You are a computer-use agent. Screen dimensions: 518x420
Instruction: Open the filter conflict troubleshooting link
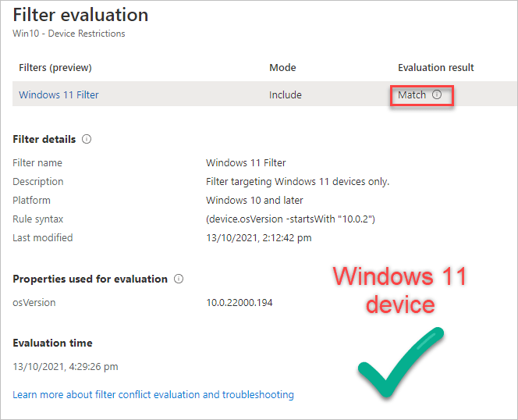[153, 394]
